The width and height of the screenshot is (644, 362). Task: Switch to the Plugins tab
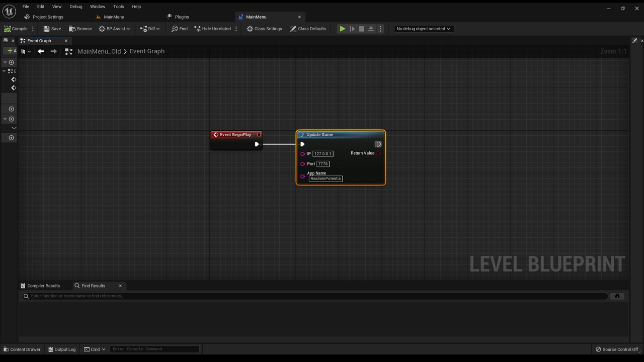point(178,17)
